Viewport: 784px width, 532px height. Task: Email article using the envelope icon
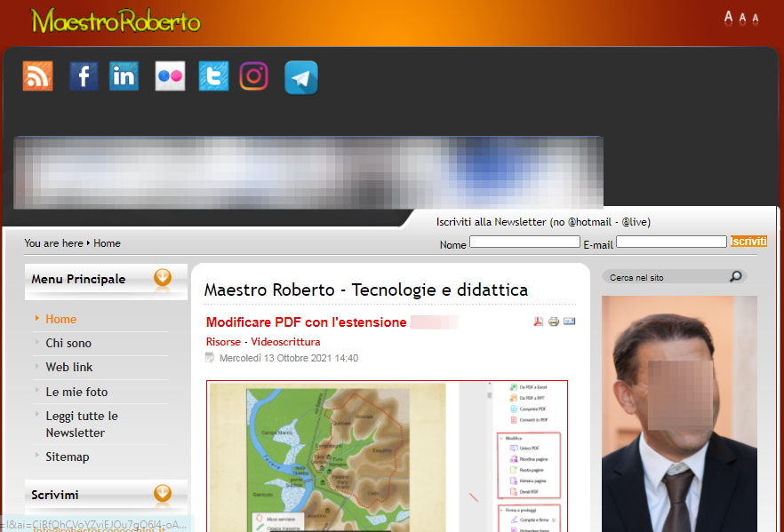[570, 322]
